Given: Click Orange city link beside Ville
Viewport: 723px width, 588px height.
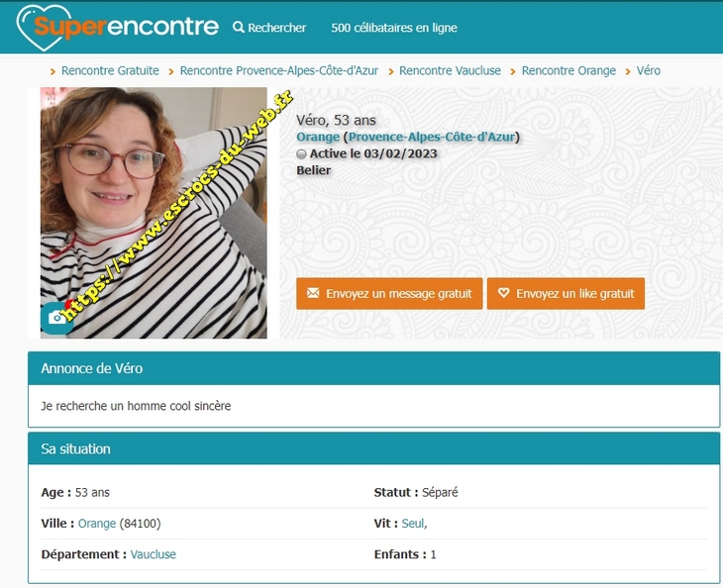Looking at the screenshot, I should [x=97, y=524].
